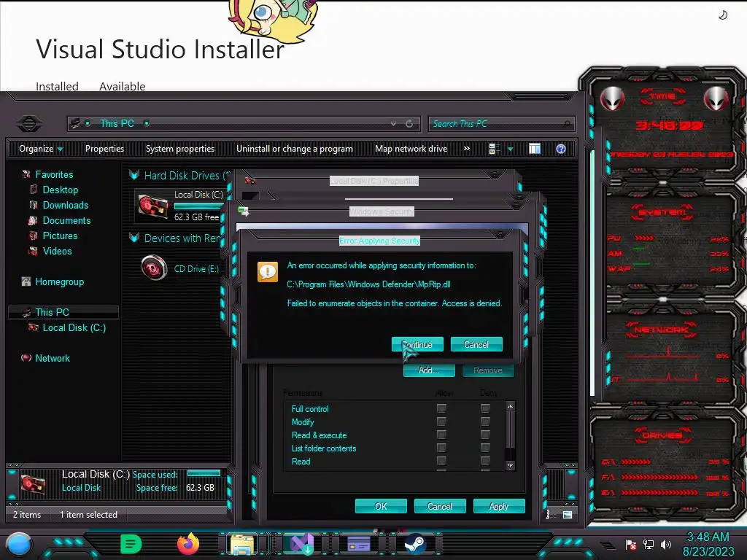The width and height of the screenshot is (747, 560).
Task: Change view layout icon in toolbar
Action: tap(494, 149)
